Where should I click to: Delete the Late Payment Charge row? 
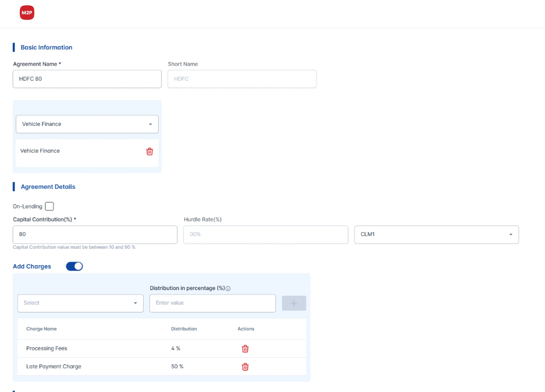tap(245, 367)
